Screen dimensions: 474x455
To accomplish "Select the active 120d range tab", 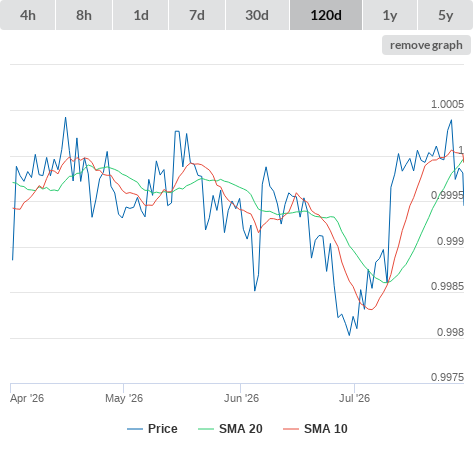I will click(x=326, y=15).
